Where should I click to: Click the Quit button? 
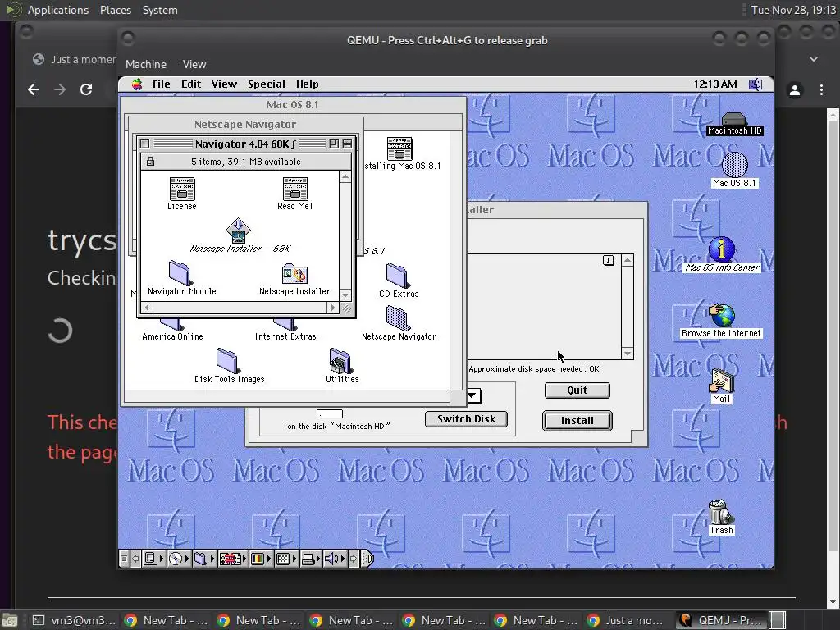pos(577,390)
